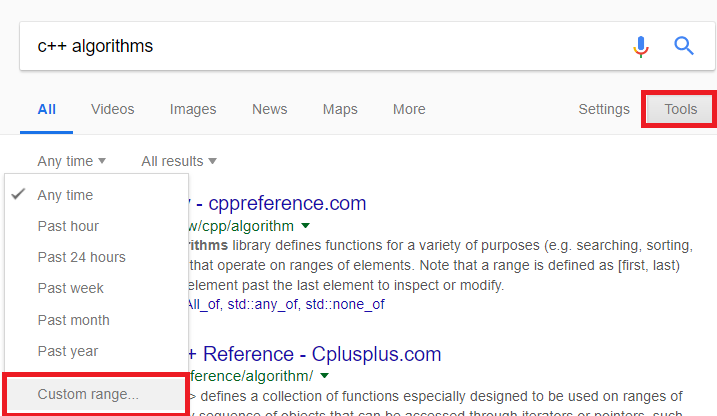Screen dimensions: 717x416
Task: Expand the green arrow next to ference/algorithm/ URL
Action: tap(324, 376)
